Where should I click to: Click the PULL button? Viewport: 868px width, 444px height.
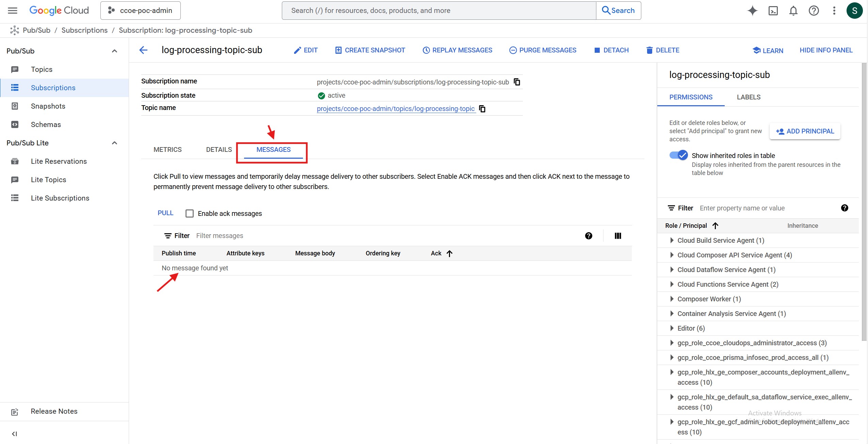[x=165, y=213]
